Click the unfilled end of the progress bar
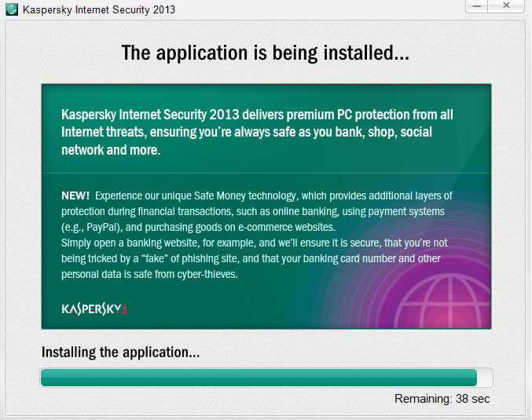 pos(484,378)
